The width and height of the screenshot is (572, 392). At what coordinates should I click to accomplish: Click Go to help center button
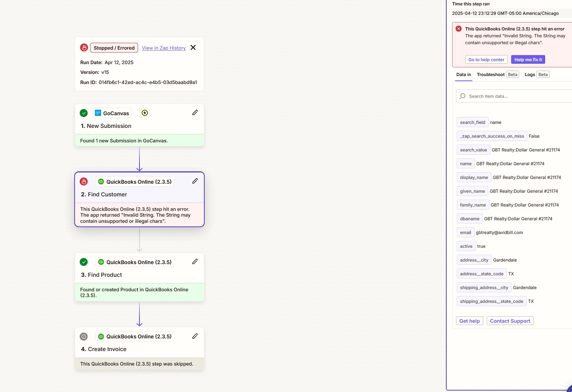486,60
